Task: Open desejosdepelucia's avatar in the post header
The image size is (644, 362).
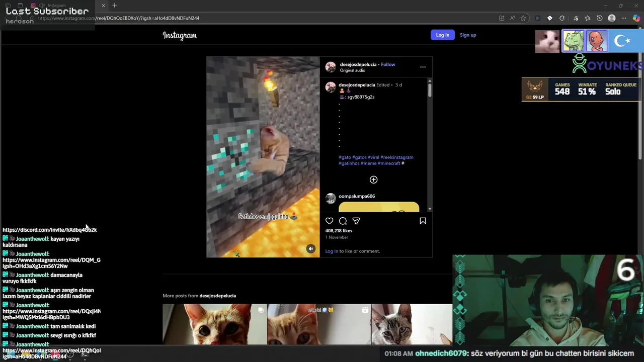Action: pyautogui.click(x=331, y=67)
